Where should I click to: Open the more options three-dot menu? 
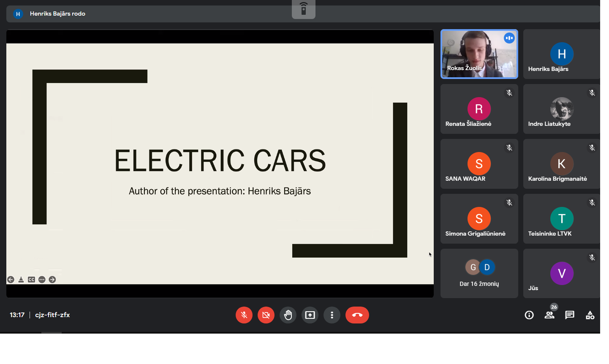332,315
